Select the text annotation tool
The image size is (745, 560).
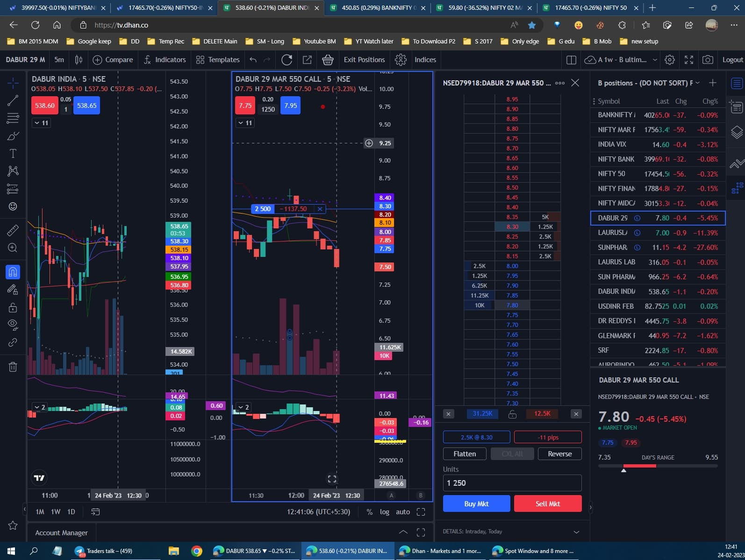click(x=13, y=154)
